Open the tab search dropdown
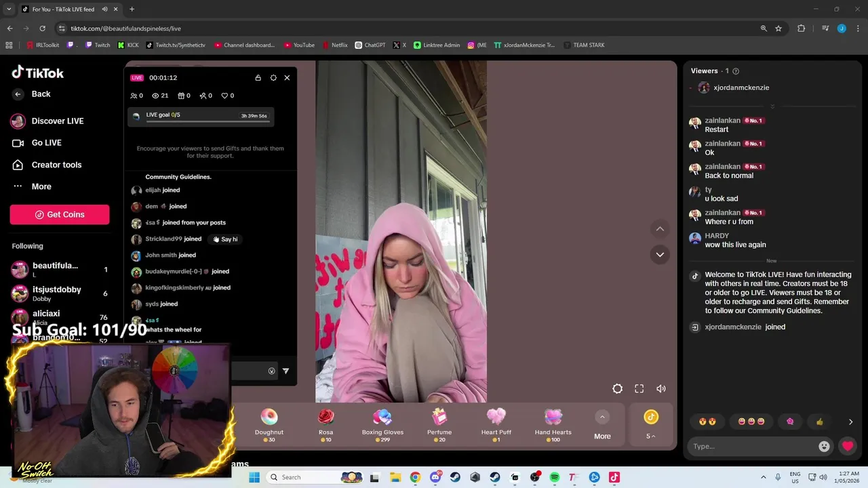This screenshot has width=868, height=488. click(9, 9)
